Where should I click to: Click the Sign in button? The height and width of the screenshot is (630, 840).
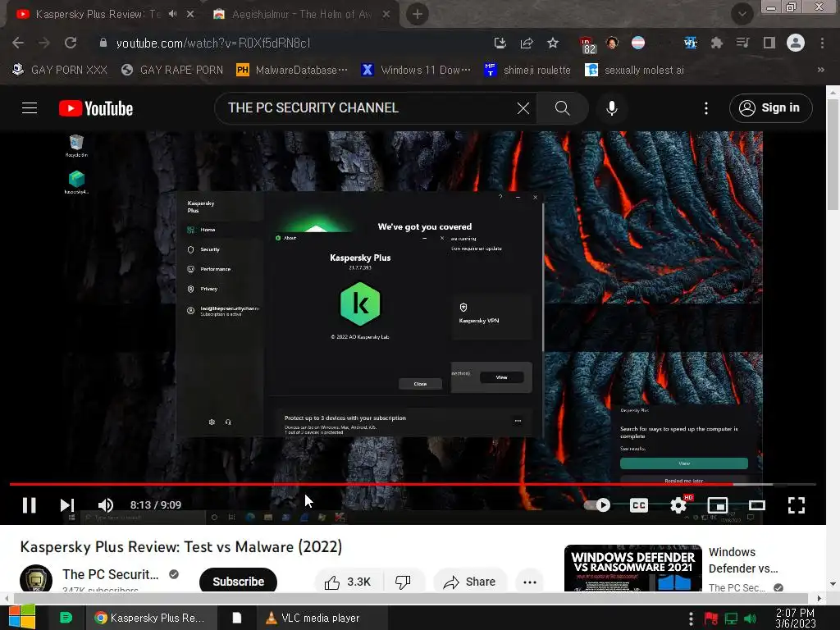pyautogui.click(x=770, y=108)
